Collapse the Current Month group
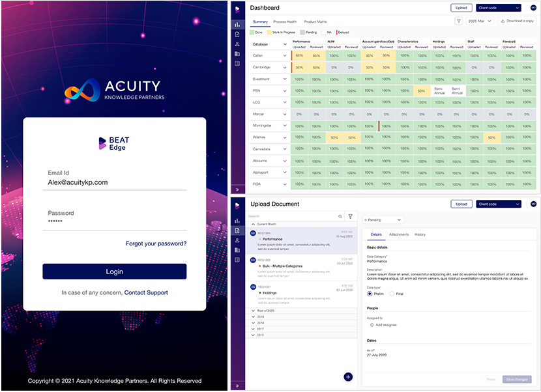The width and height of the screenshot is (541, 392). [254, 224]
